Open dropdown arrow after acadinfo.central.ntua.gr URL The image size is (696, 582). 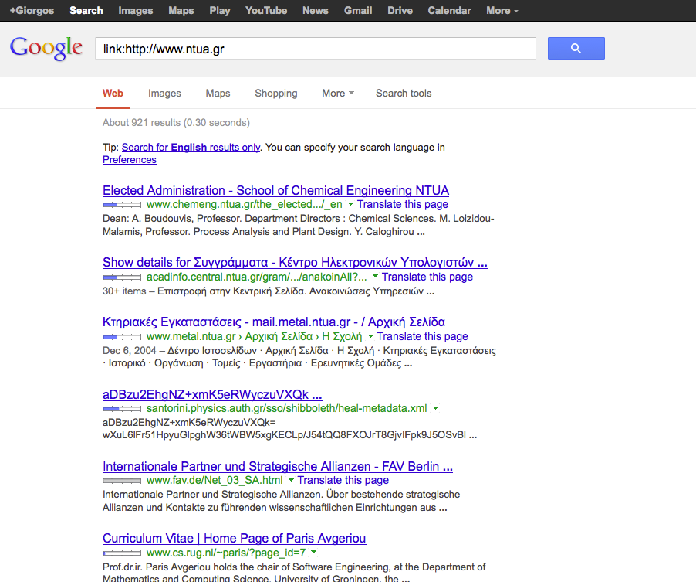[x=375, y=277]
